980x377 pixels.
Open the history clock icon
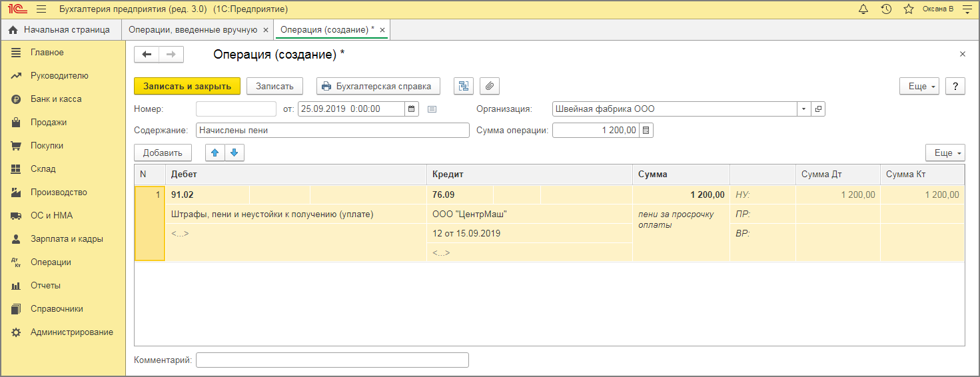click(886, 9)
